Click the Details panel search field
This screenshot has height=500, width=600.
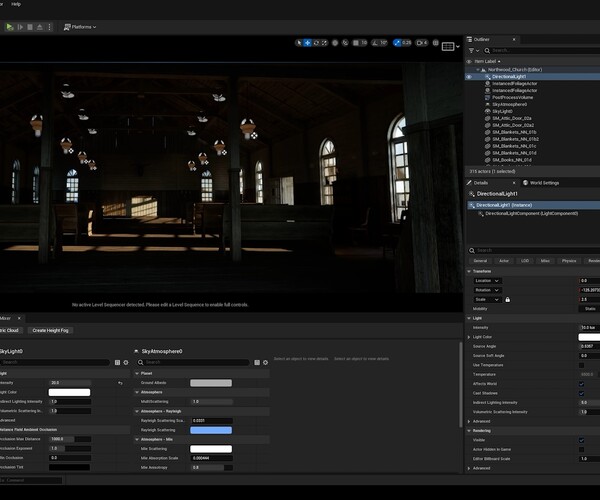click(536, 250)
